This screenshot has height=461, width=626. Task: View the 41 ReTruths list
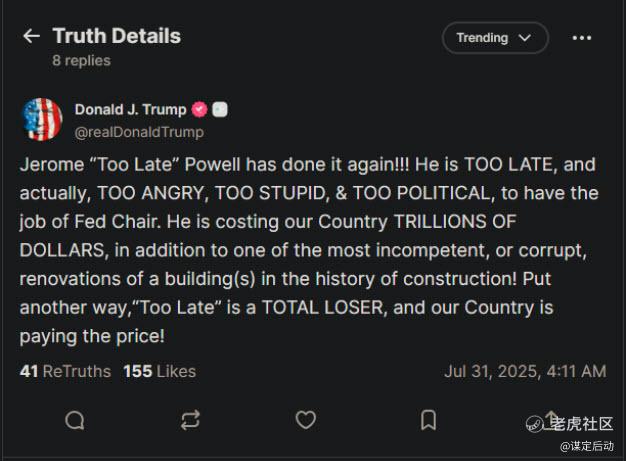(x=65, y=371)
